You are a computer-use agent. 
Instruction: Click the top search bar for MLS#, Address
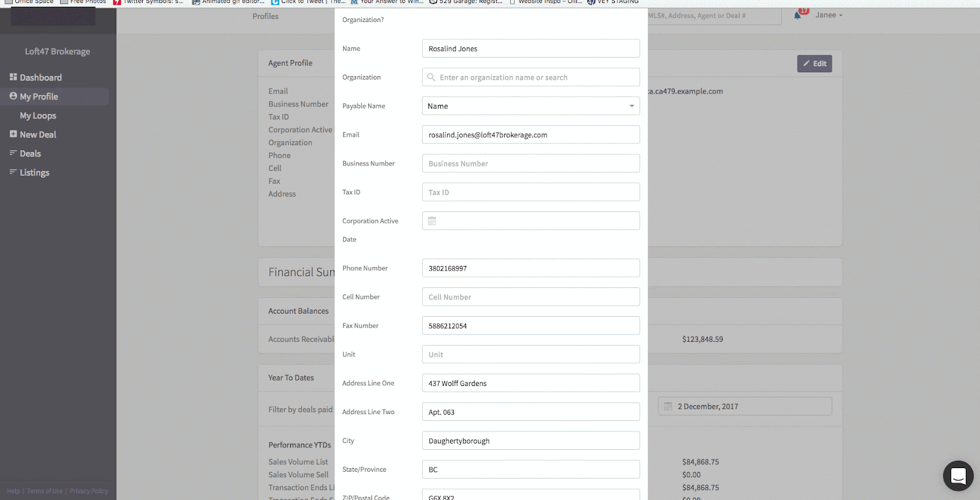(x=714, y=16)
